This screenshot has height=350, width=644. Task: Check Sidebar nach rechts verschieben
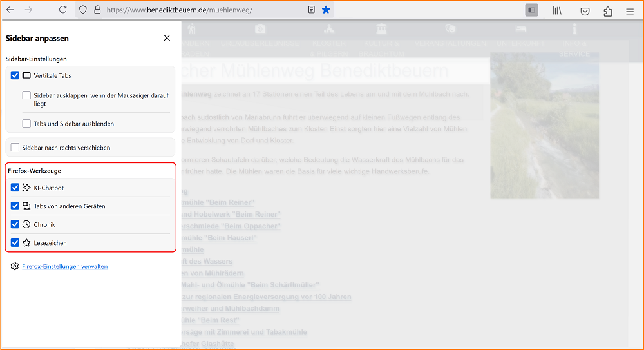click(15, 147)
